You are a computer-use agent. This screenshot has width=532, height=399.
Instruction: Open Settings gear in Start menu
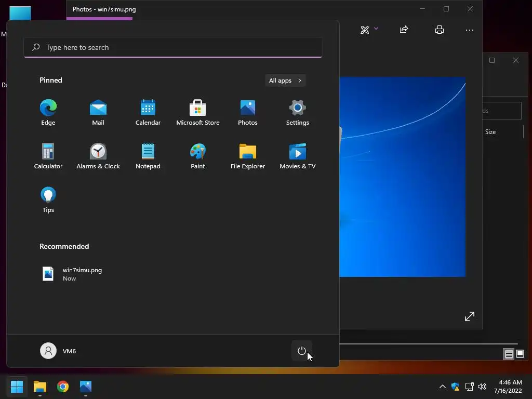click(298, 113)
